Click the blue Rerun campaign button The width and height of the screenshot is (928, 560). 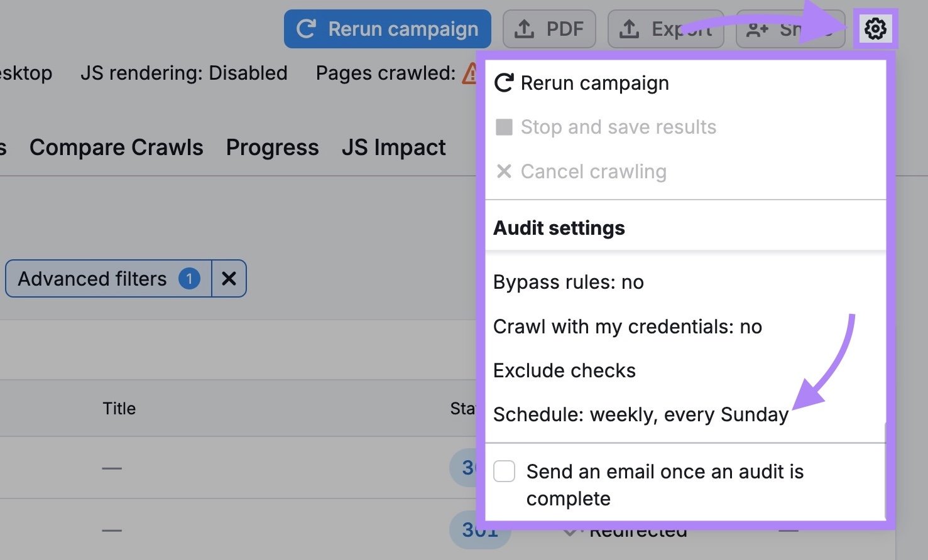(x=387, y=28)
